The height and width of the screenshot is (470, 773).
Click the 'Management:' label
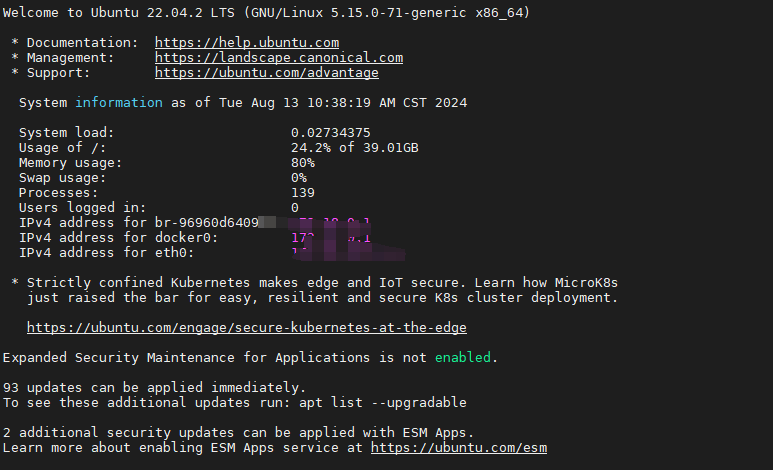tap(70, 58)
